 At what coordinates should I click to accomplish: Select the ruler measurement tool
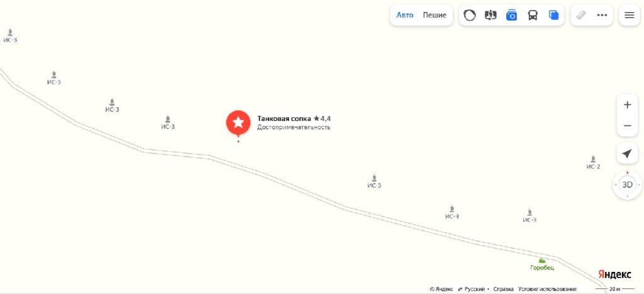[x=580, y=15]
